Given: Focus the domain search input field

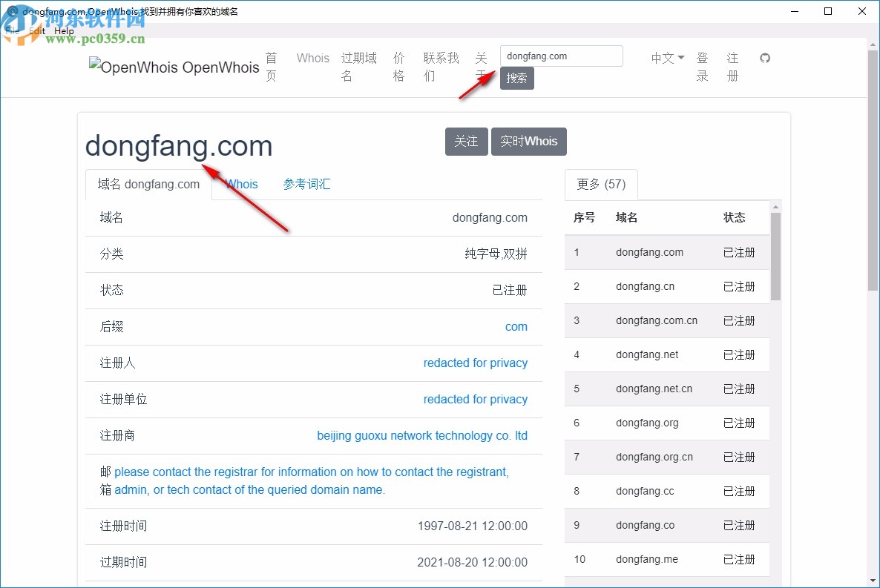Looking at the screenshot, I should point(561,56).
